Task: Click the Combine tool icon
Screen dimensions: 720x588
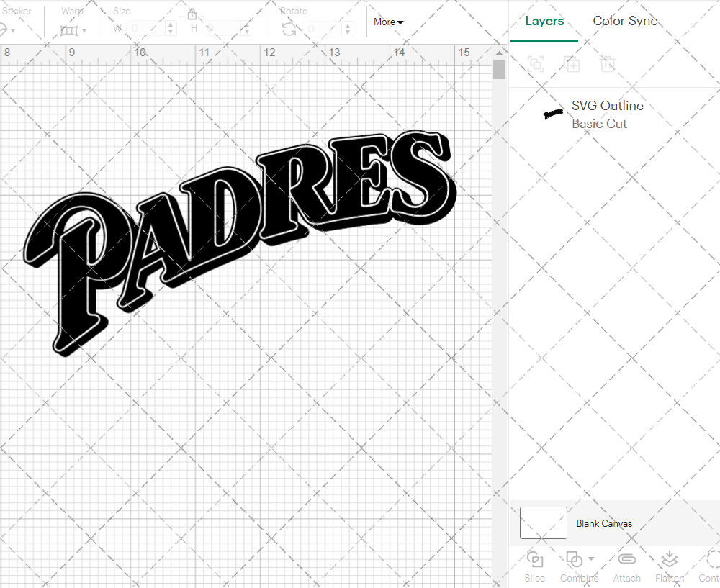Action: coord(575,559)
